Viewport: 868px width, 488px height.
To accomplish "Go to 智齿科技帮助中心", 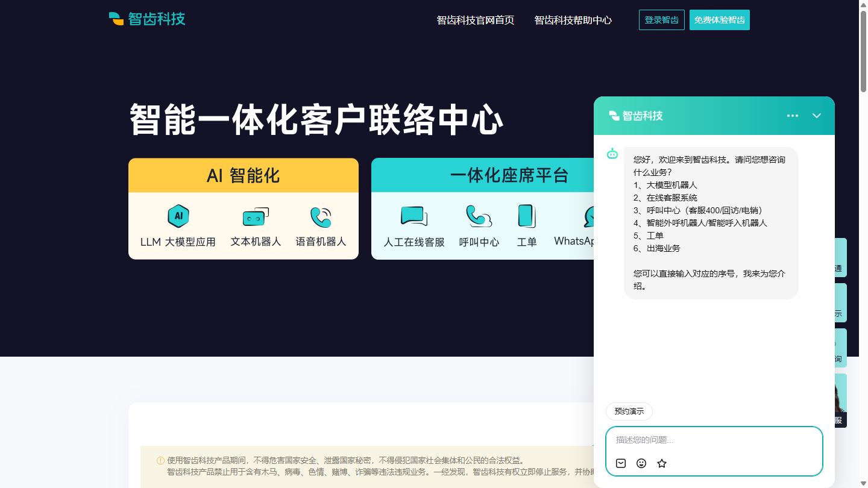I will tap(573, 20).
